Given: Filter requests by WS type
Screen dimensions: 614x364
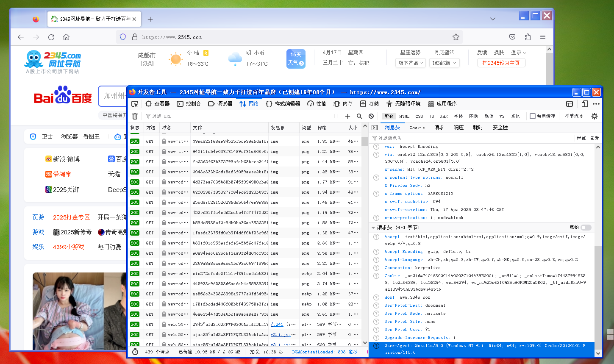Looking at the screenshot, I should [502, 116].
